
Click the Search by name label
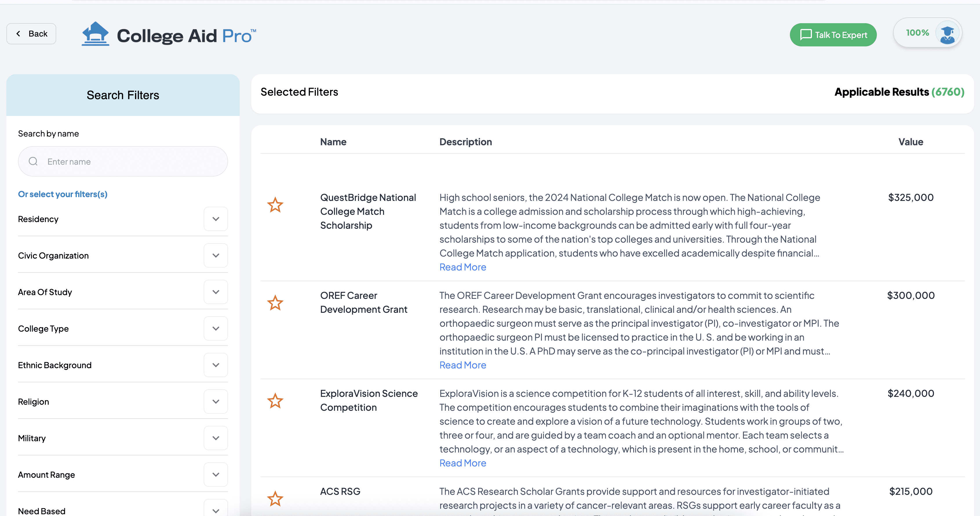tap(48, 134)
